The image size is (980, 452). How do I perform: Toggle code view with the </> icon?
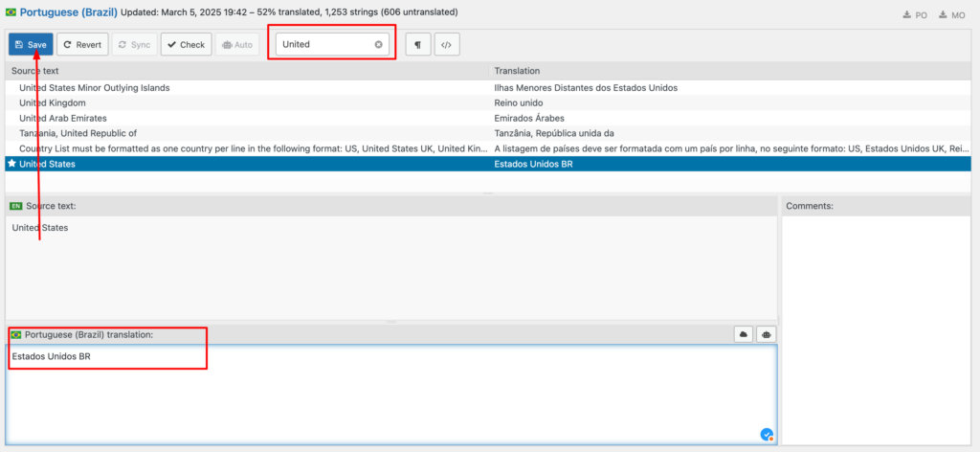(x=447, y=44)
